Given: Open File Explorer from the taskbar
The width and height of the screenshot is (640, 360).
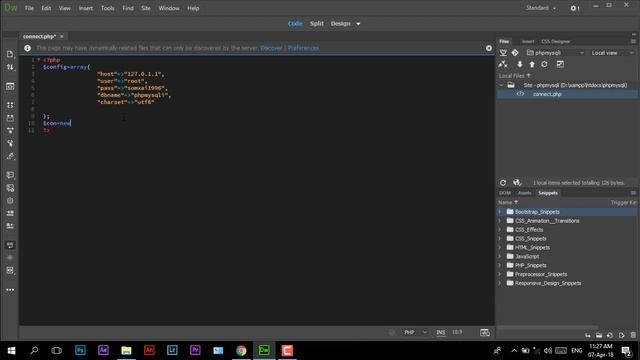Looking at the screenshot, I should (126, 350).
